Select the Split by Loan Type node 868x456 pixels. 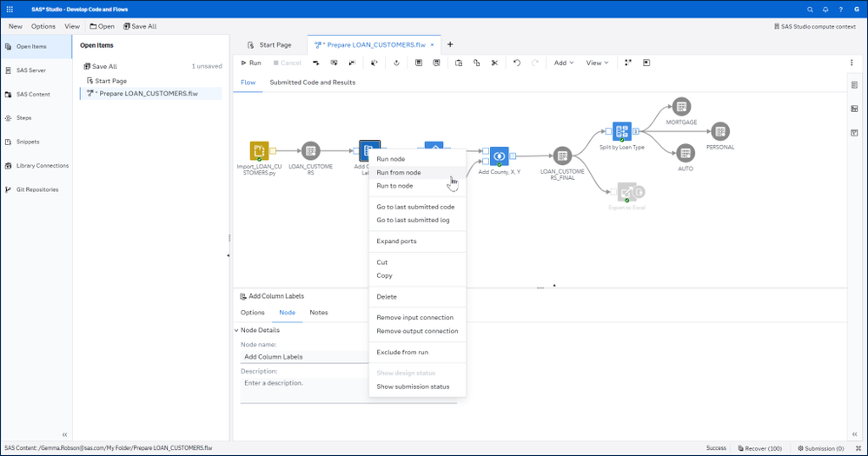(x=621, y=132)
